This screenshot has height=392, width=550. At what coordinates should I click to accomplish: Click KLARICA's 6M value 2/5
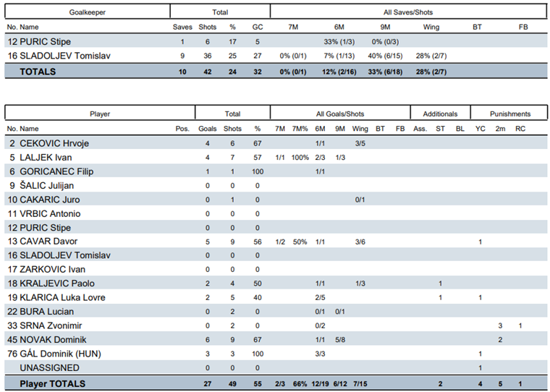pyautogui.click(x=320, y=298)
